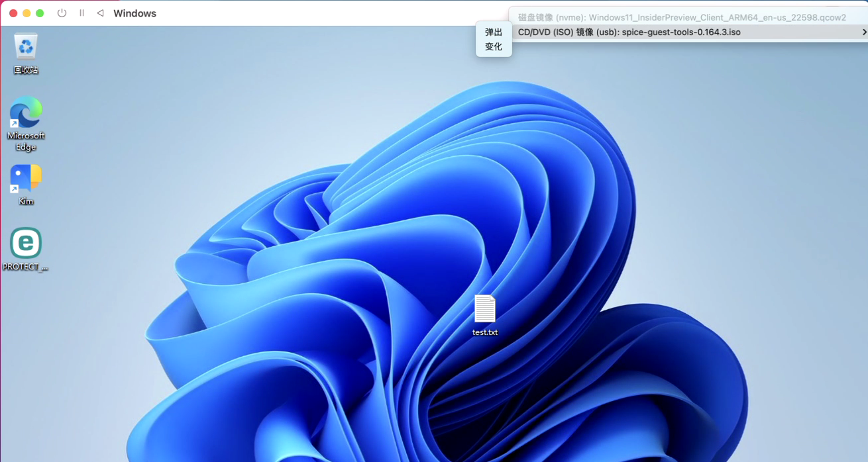The width and height of the screenshot is (868, 462).
Task: Expand the chevron on the CD/DVD menu row
Action: pos(863,32)
